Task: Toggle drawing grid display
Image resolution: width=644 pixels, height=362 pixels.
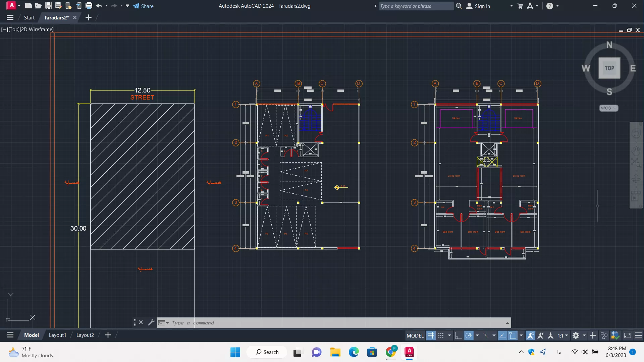Action: click(x=431, y=336)
